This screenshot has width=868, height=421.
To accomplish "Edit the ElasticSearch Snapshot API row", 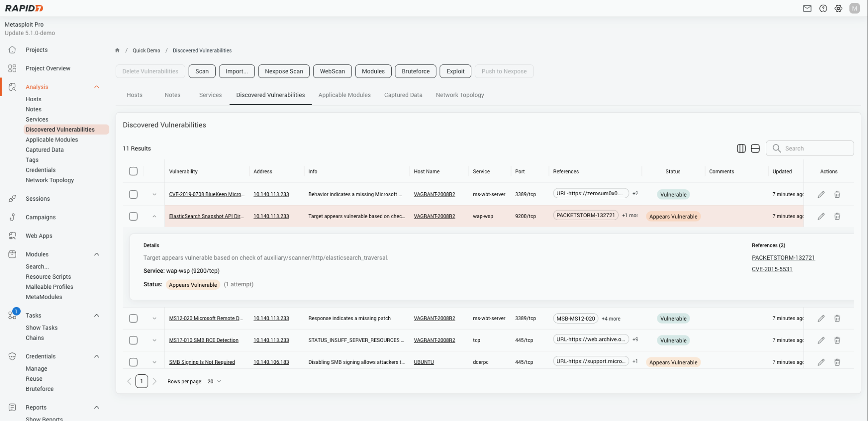I will pos(821,216).
